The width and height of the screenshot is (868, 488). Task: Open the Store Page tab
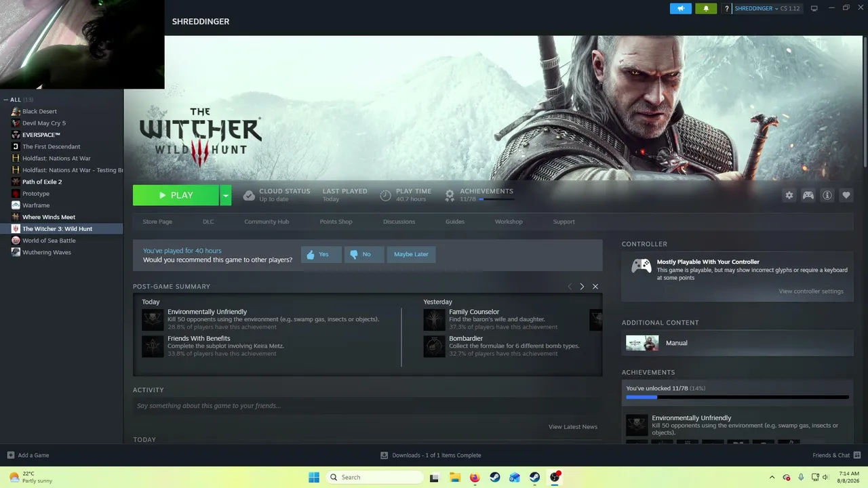(157, 222)
